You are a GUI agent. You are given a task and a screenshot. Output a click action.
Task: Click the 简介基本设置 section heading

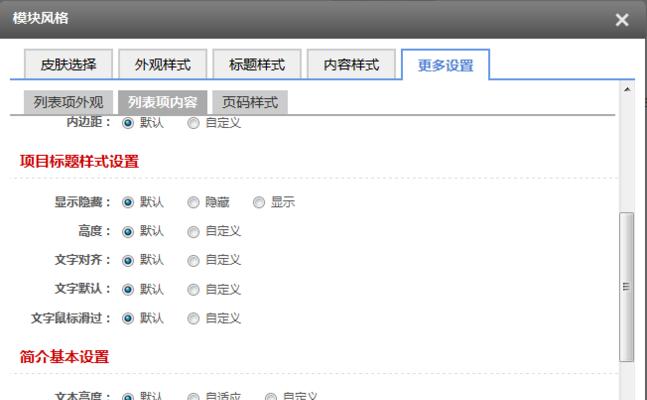[64, 356]
